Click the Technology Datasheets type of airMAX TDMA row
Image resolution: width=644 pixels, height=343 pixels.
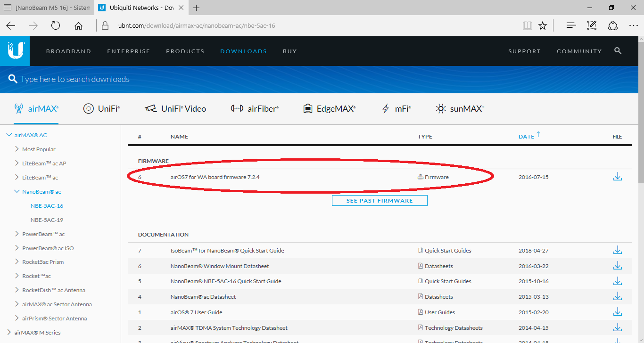point(454,328)
